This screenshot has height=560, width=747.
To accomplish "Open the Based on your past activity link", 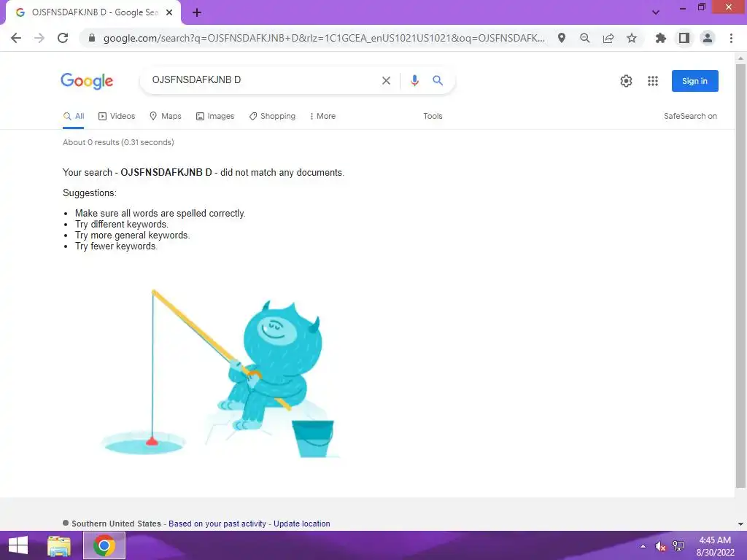I will click(x=217, y=524).
